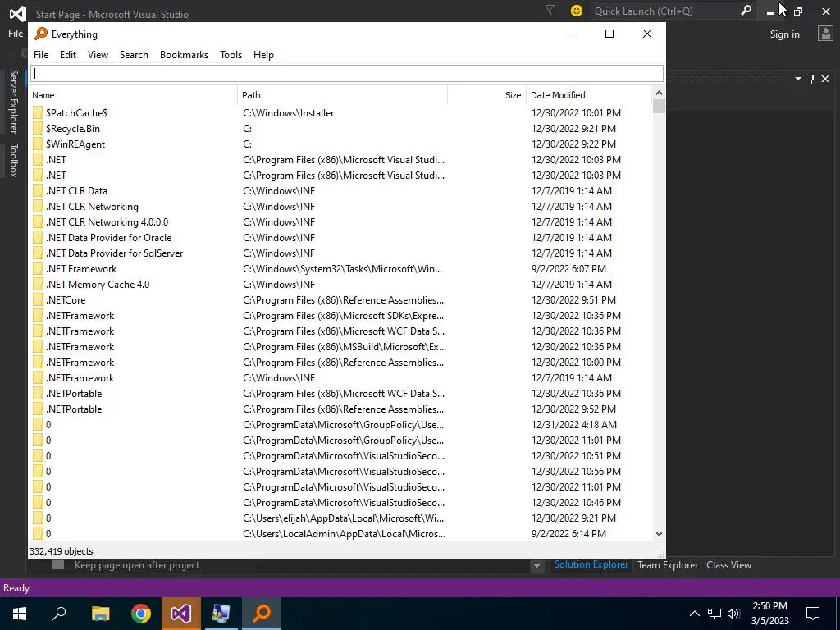Screen dimensions: 840x630
Task: Select the .NET CLR Data folder icon
Action: click(x=38, y=190)
